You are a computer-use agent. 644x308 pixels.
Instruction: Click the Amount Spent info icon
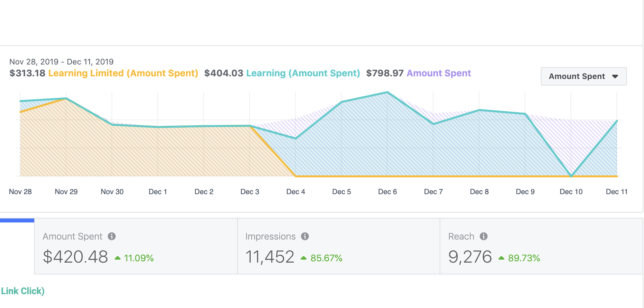(x=112, y=236)
